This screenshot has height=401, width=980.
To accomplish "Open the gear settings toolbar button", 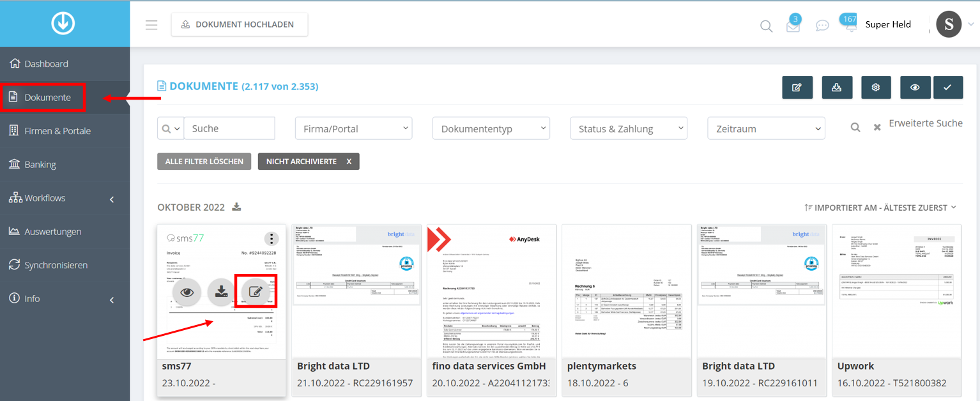I will [x=876, y=87].
